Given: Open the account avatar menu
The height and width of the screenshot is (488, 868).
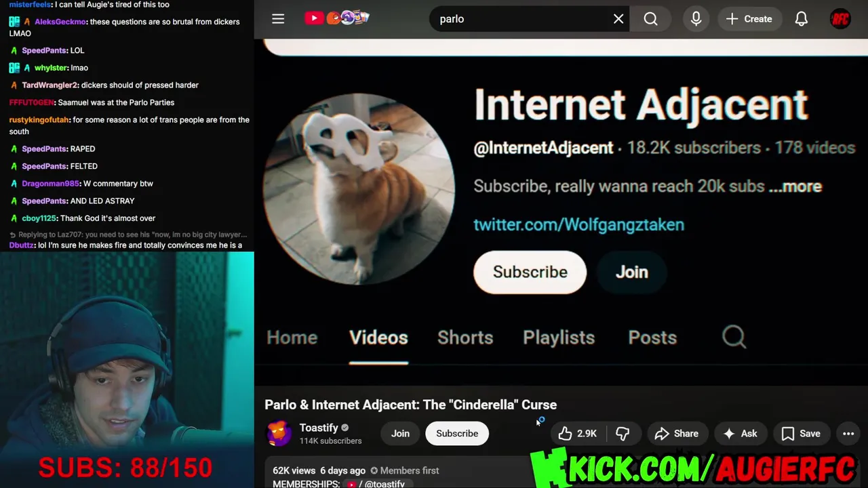Looking at the screenshot, I should tap(840, 19).
